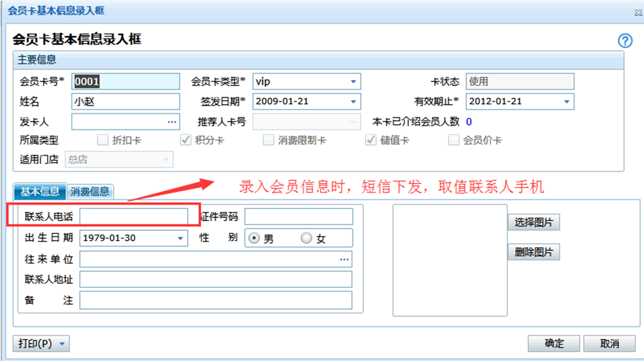Viewport: 644px width, 362px height.
Task: Open the 有效期止 date dropdown
Action: click(x=567, y=101)
